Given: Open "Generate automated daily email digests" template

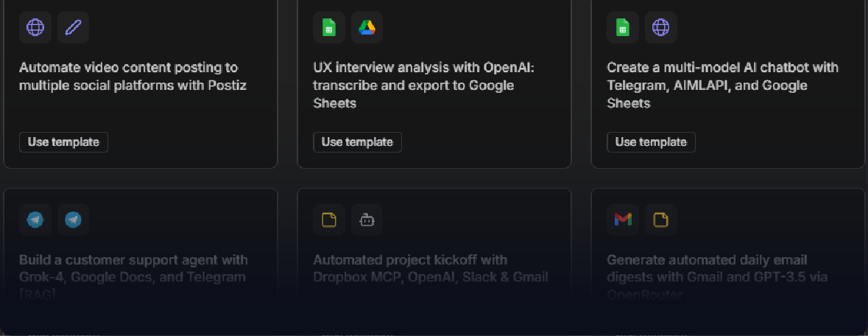Looking at the screenshot, I should tap(707, 269).
